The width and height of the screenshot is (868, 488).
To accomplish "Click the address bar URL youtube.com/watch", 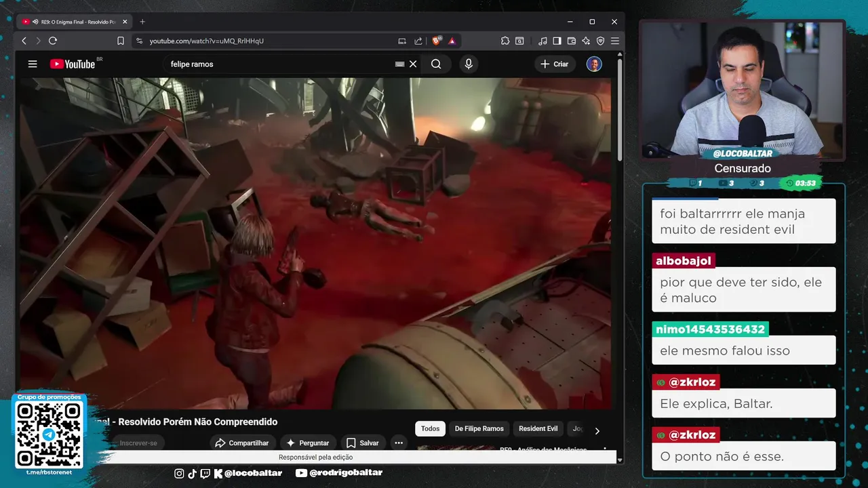I will [207, 41].
